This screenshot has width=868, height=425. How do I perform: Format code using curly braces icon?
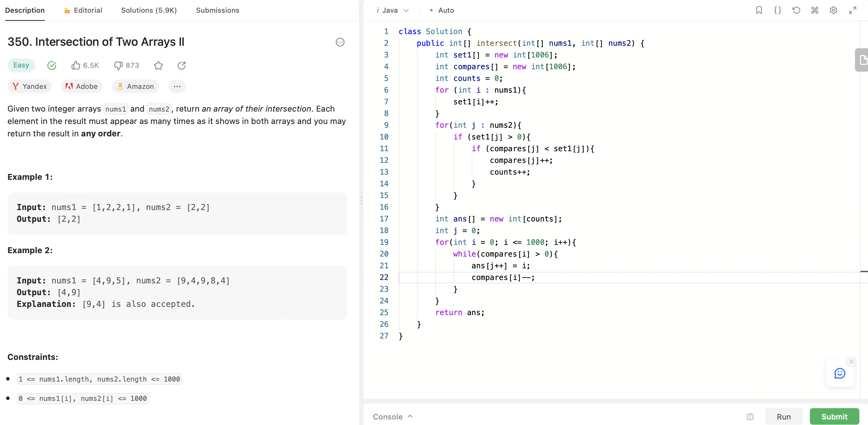777,10
